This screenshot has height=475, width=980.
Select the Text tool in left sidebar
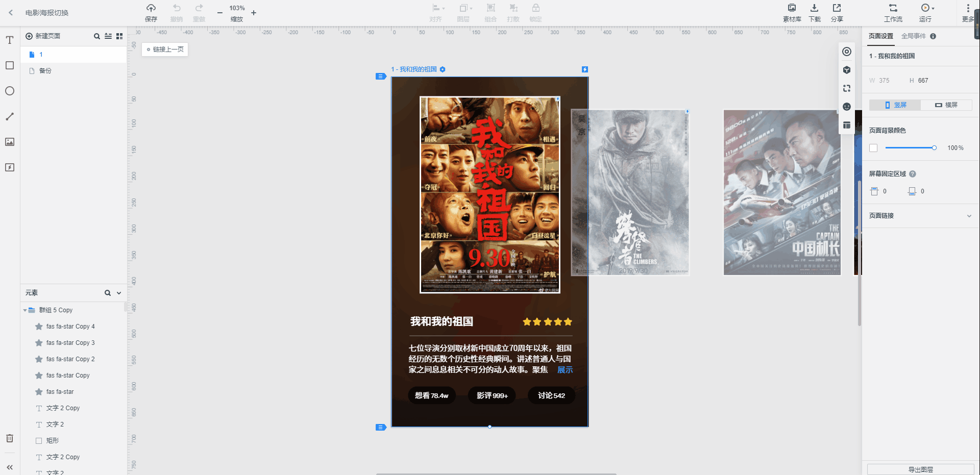[x=10, y=40]
